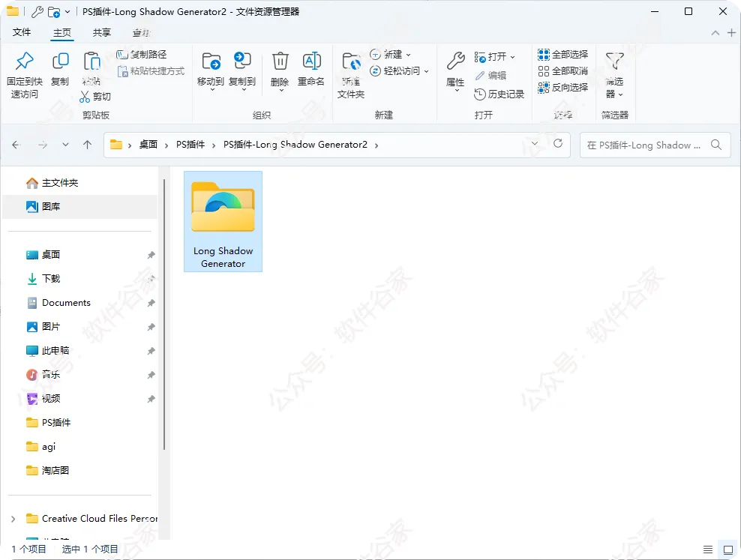The height and width of the screenshot is (560, 741).
Task: Click Invert selection (反向选择)
Action: click(x=562, y=88)
